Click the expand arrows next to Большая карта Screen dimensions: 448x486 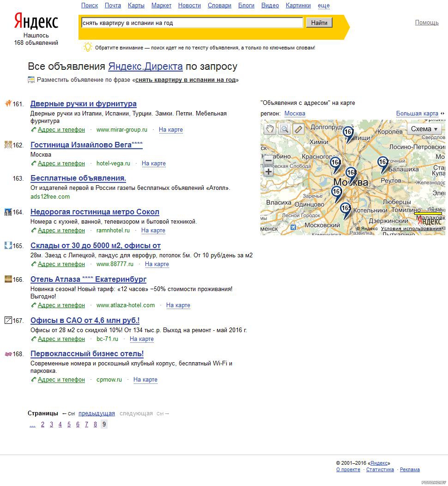pos(442,114)
